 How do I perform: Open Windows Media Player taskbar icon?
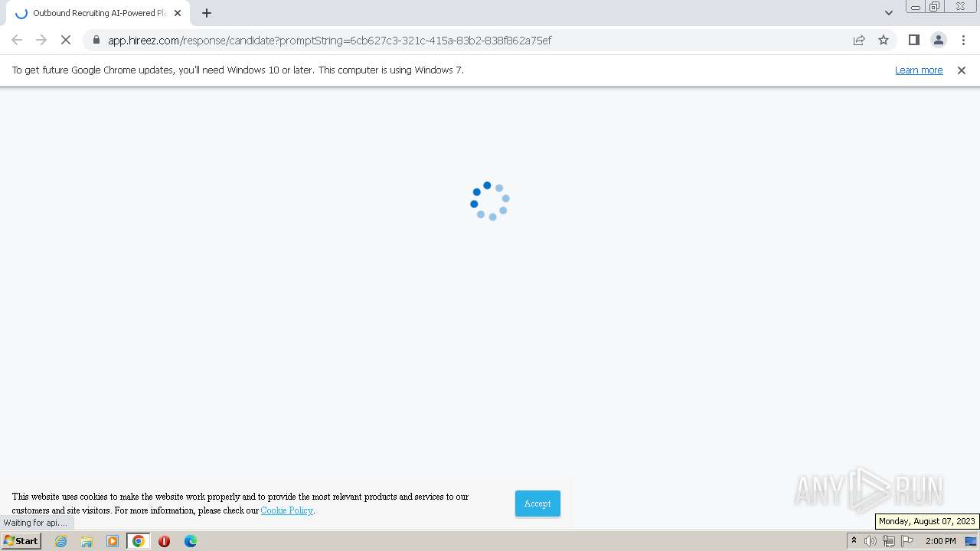(113, 541)
